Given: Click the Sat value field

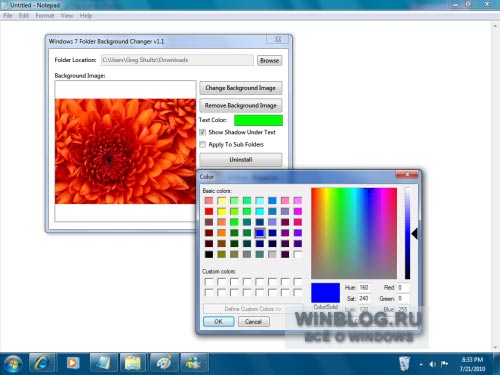Looking at the screenshot, I should 364,298.
